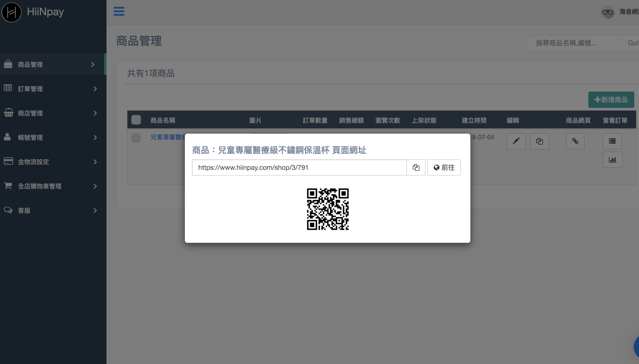The width and height of the screenshot is (639, 364).
Task: Click the pencil edit icon in product row
Action: pyautogui.click(x=516, y=141)
